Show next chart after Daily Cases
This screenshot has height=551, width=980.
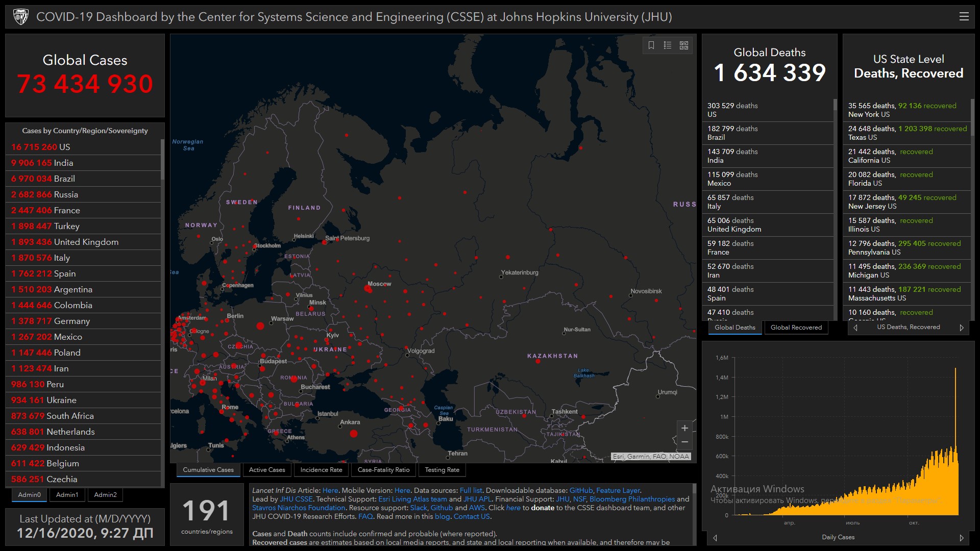tap(962, 538)
